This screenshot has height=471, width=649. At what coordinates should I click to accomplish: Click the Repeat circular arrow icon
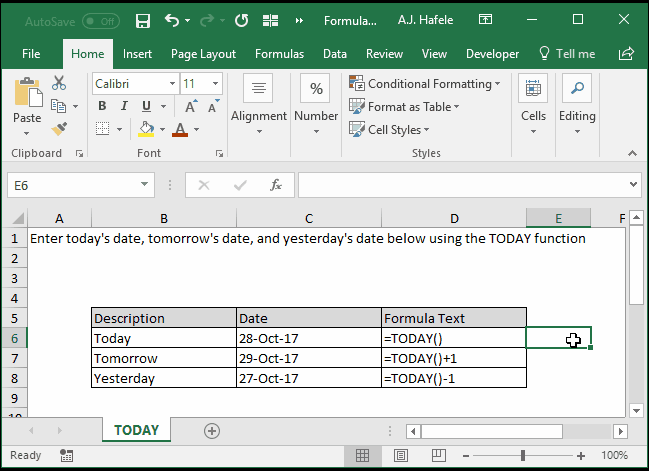[241, 20]
